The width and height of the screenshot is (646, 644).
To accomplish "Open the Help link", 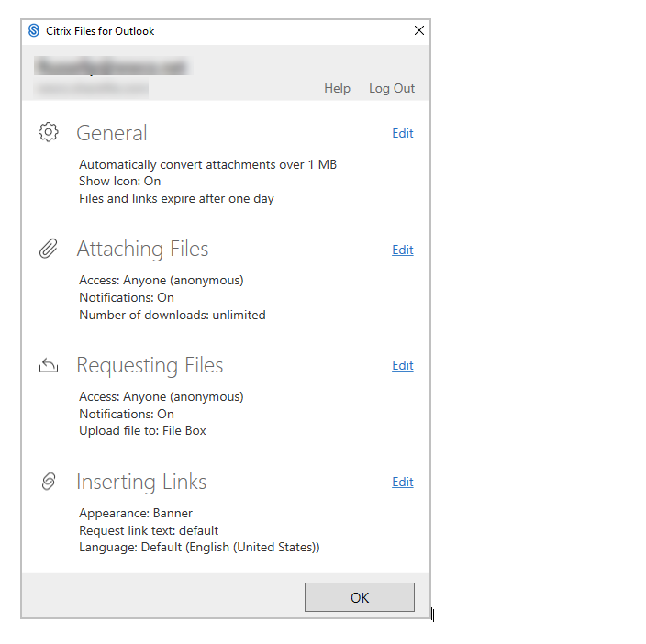I will [x=337, y=88].
